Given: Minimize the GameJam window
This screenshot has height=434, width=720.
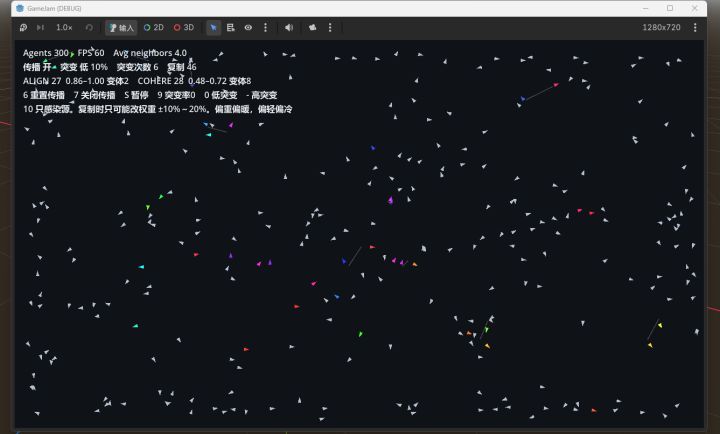Looking at the screenshot, I should coord(646,8).
